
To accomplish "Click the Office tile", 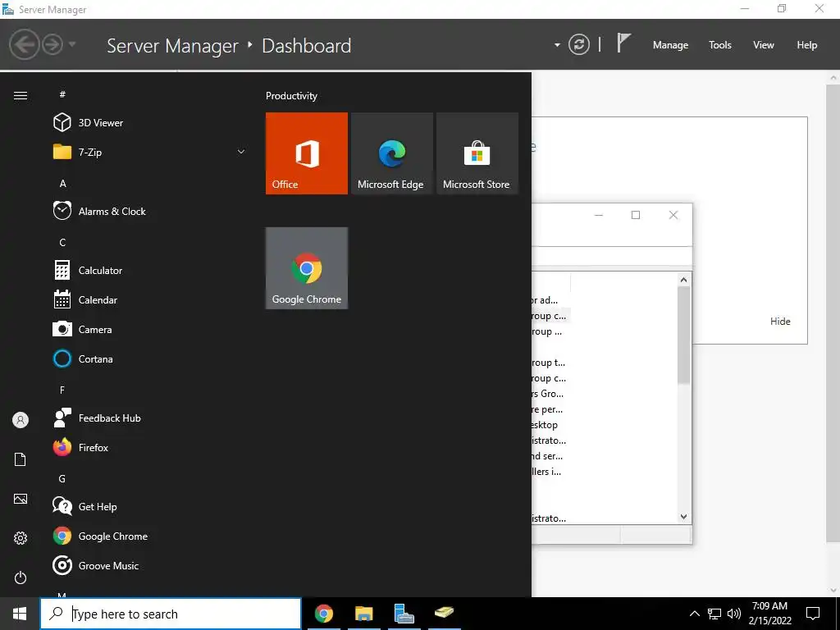I will [x=307, y=153].
